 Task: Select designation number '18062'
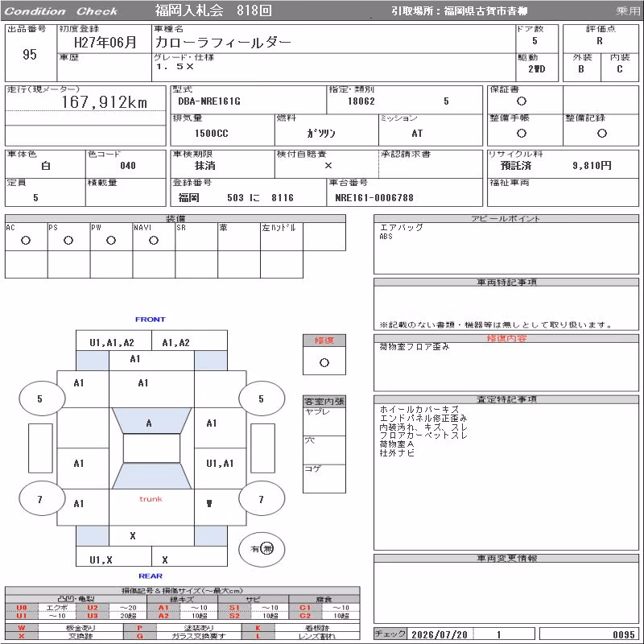tap(361, 101)
